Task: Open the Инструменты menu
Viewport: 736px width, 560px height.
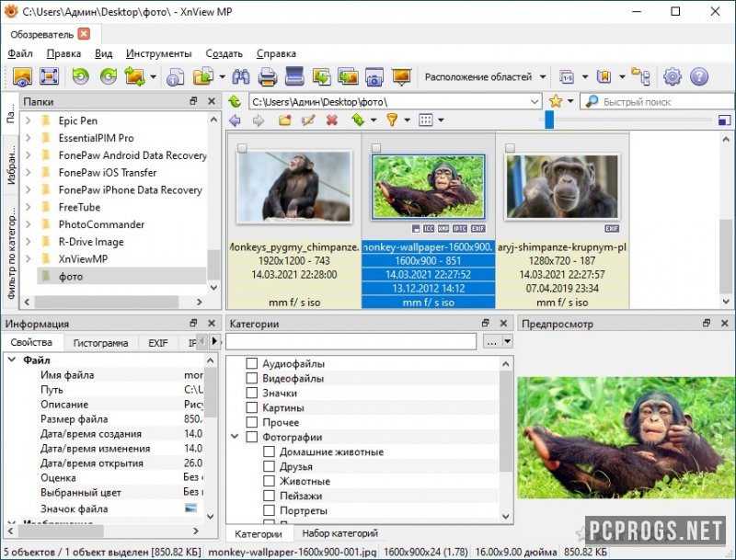Action: (x=158, y=53)
